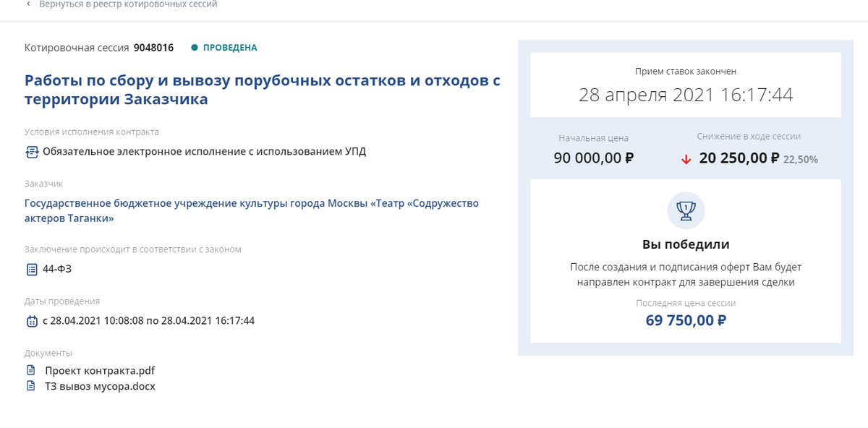Click file icon next to ТЗ вывоз мусора.docx
The width and height of the screenshot is (868, 428).
[30, 386]
